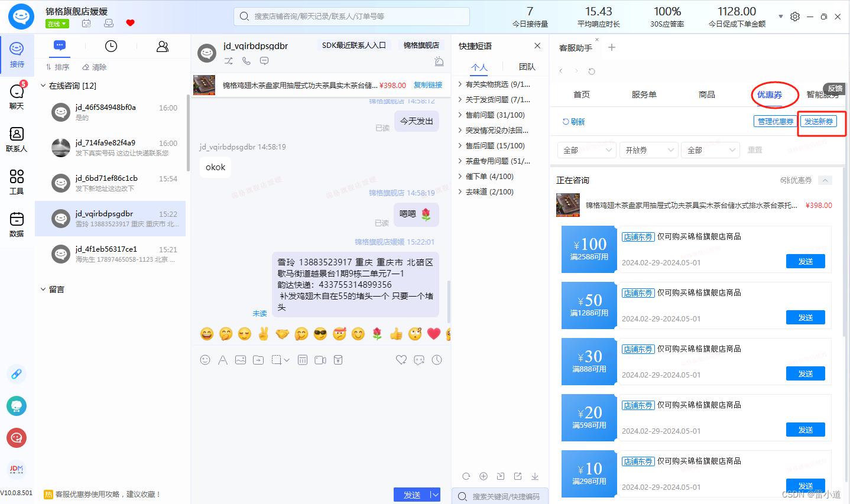Open the 在线 online status dropdown

pyautogui.click(x=57, y=24)
